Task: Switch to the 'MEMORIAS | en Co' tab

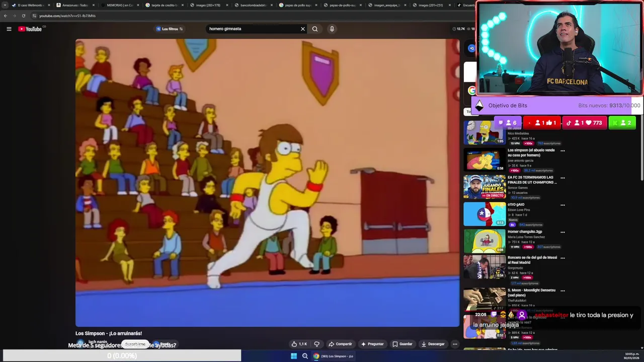Action: 119,5
